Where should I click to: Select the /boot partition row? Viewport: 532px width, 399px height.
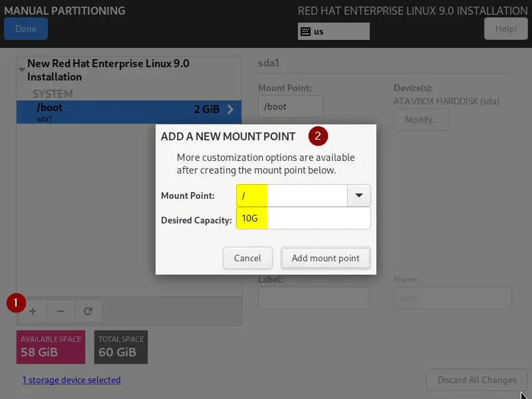[129, 112]
